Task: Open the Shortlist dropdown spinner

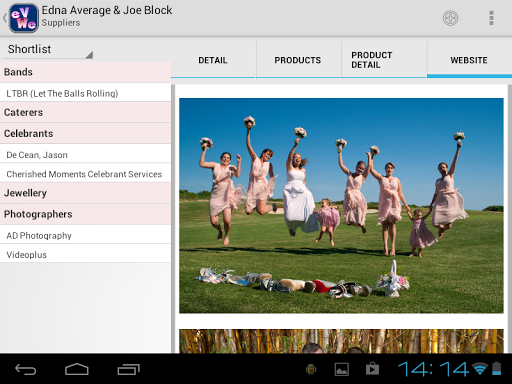Action: (48, 49)
